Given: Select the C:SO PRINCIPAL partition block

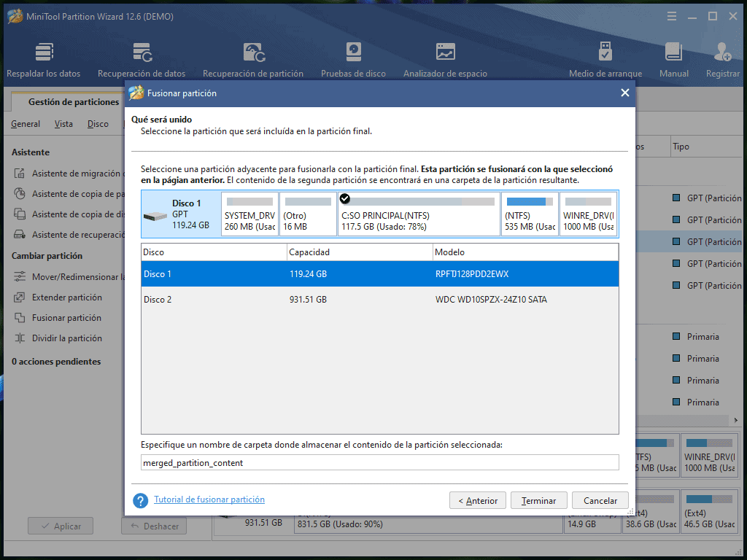Looking at the screenshot, I should coord(419,214).
